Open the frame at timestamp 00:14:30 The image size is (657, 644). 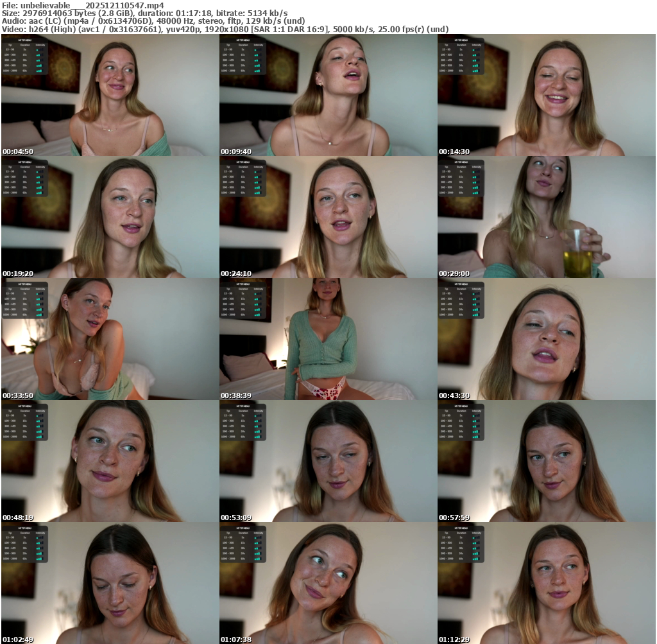(x=547, y=95)
